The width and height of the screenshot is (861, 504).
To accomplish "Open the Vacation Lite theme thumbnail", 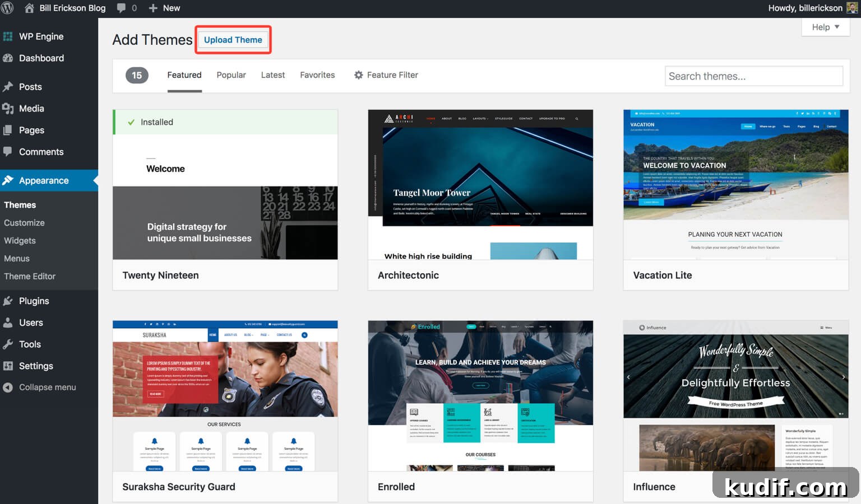I will [736, 184].
